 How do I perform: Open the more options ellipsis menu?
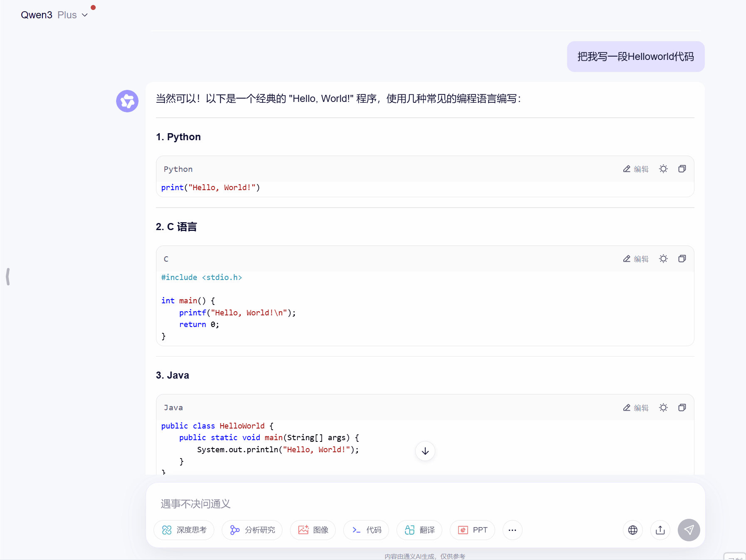click(513, 530)
